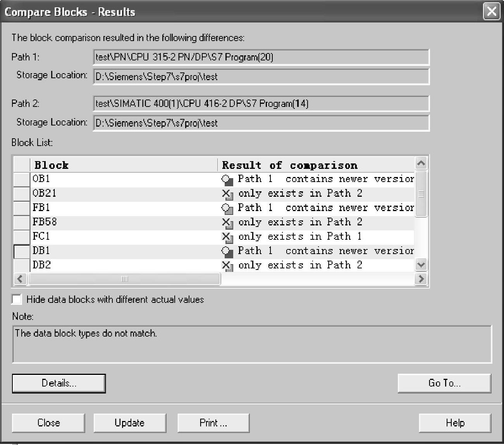Click the missing-block icon in the FC1 row
This screenshot has height=445, width=504.
click(x=227, y=237)
